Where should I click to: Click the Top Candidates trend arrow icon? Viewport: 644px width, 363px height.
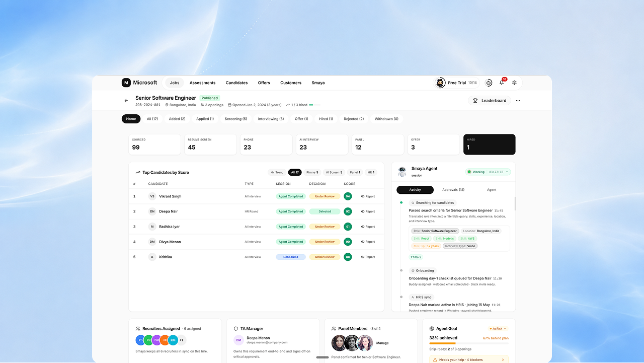pyautogui.click(x=138, y=172)
